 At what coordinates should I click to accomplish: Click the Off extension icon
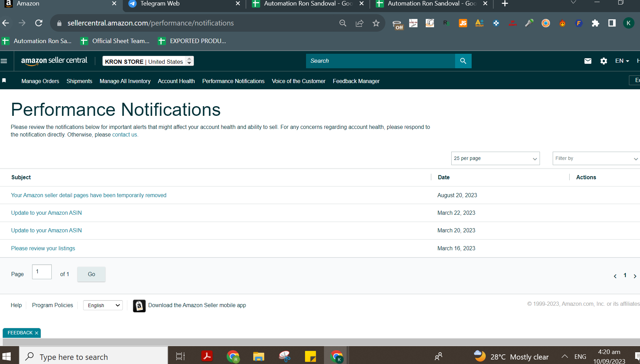pyautogui.click(x=398, y=25)
